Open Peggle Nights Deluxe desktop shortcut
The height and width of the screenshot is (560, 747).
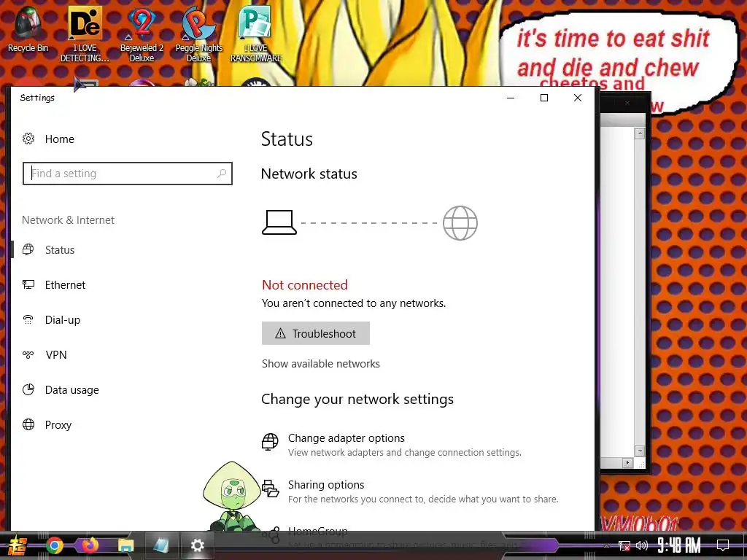coord(198,34)
